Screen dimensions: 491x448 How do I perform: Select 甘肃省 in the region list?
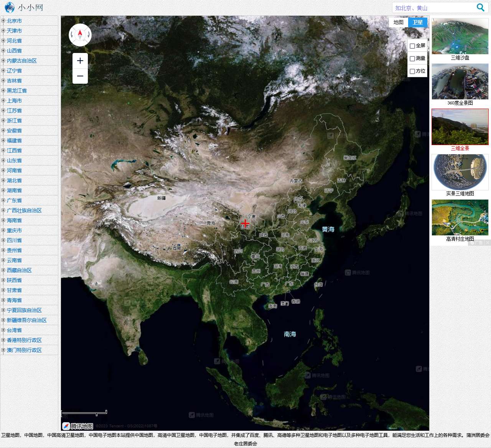coord(14,290)
